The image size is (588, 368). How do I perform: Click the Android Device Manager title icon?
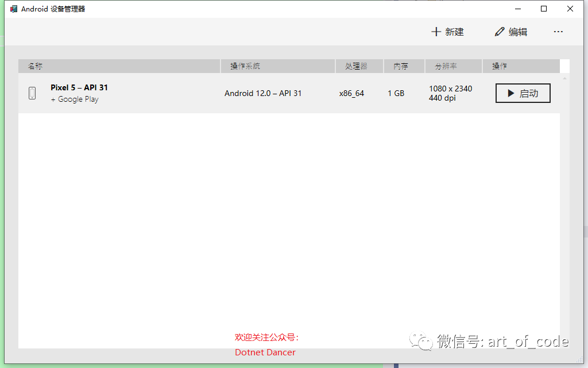click(14, 9)
